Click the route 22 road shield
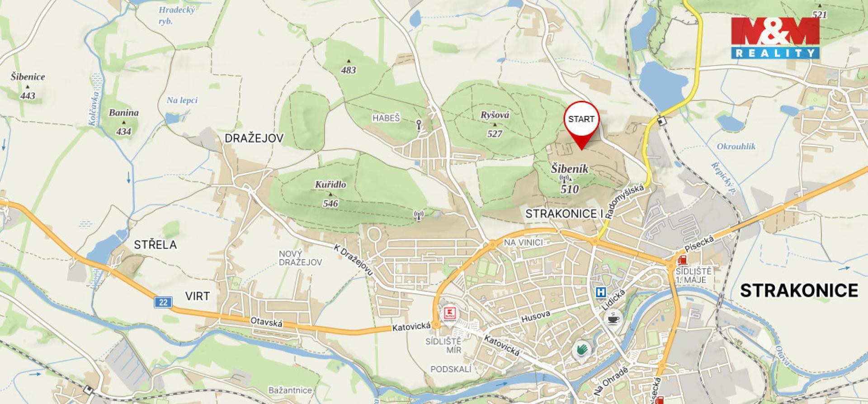 pos(163,302)
